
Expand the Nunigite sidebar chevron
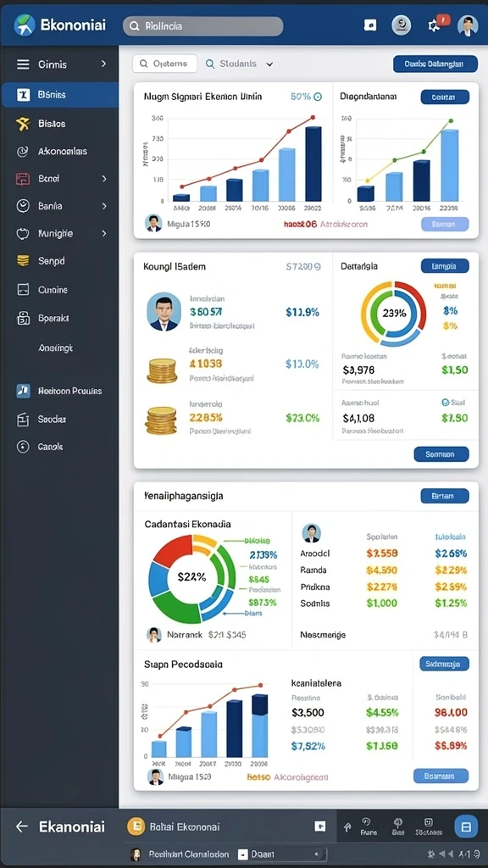104,234
